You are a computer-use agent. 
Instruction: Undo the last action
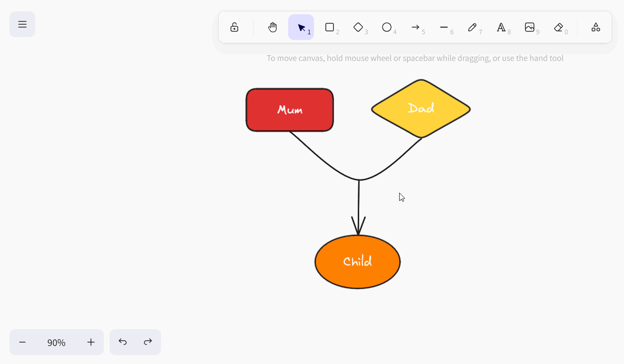(122, 342)
